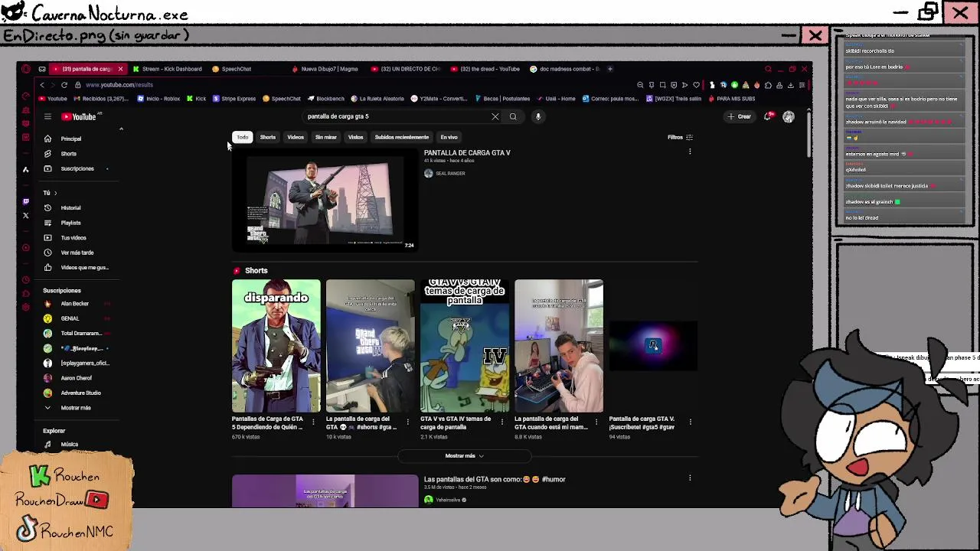Image resolution: width=980 pixels, height=551 pixels.
Task: Open Principal in YouTube sidebar
Action: coord(70,139)
